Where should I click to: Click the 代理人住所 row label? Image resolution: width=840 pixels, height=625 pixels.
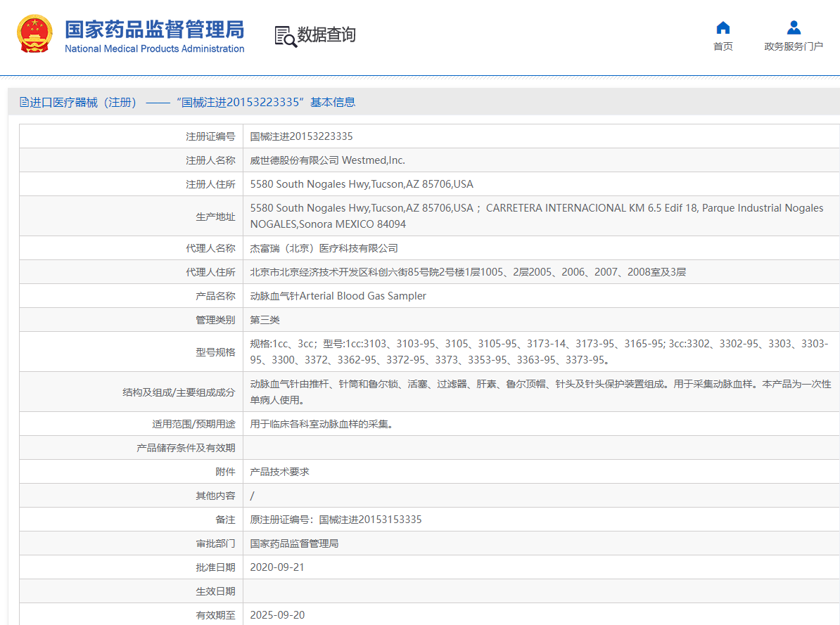click(x=210, y=272)
